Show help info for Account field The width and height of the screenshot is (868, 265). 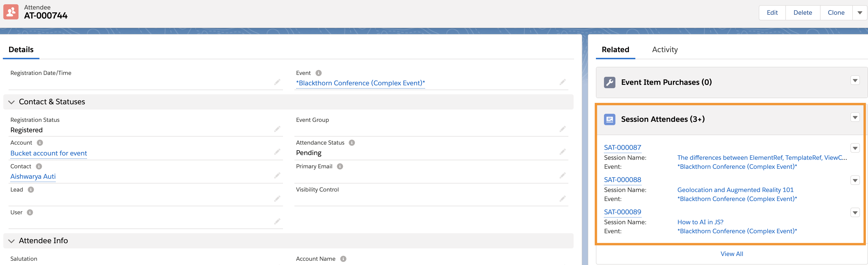point(40,143)
